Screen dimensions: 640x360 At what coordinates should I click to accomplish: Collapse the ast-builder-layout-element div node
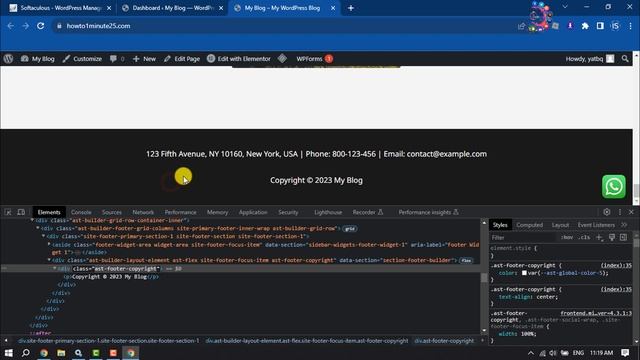49,260
